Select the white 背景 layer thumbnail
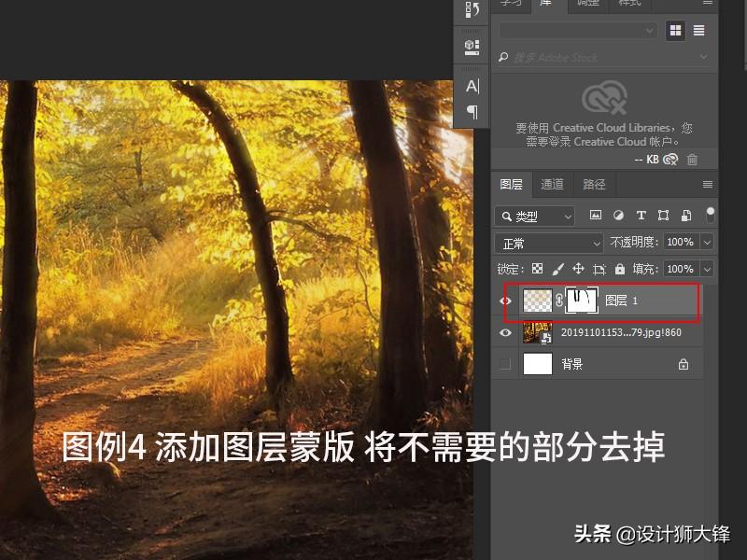747x560 pixels. point(538,364)
